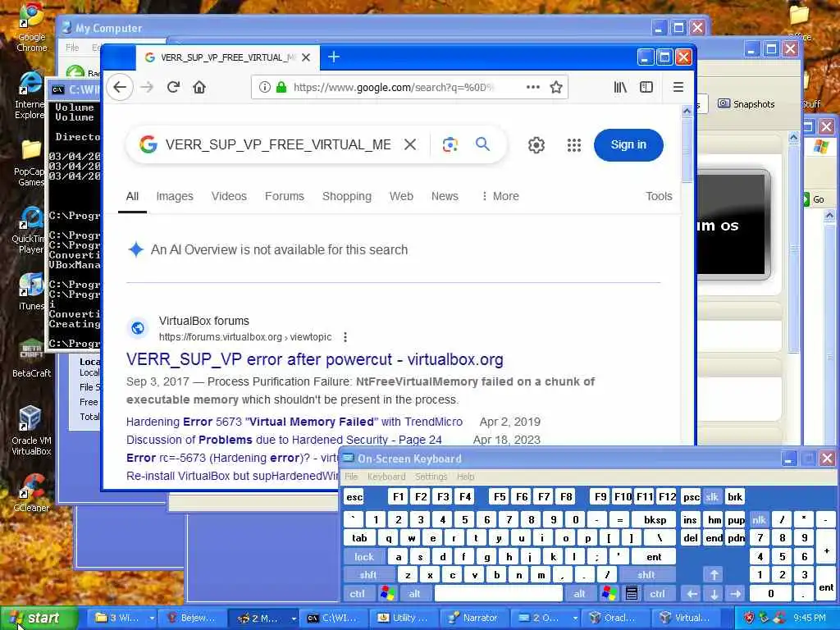Toggle the Firefox sidebar icon
Viewport: 840px width, 630px height.
pyautogui.click(x=646, y=87)
